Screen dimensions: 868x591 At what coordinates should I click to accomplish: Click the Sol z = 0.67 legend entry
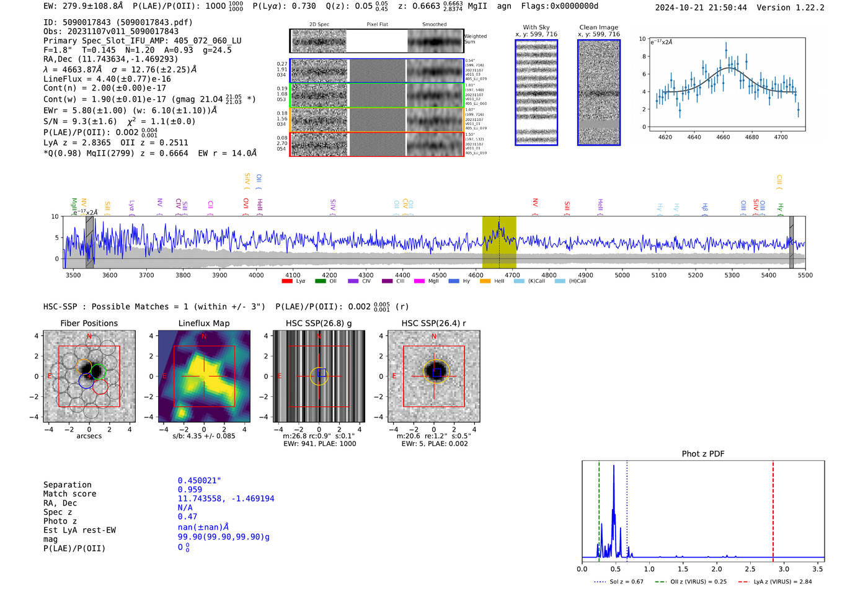[619, 582]
